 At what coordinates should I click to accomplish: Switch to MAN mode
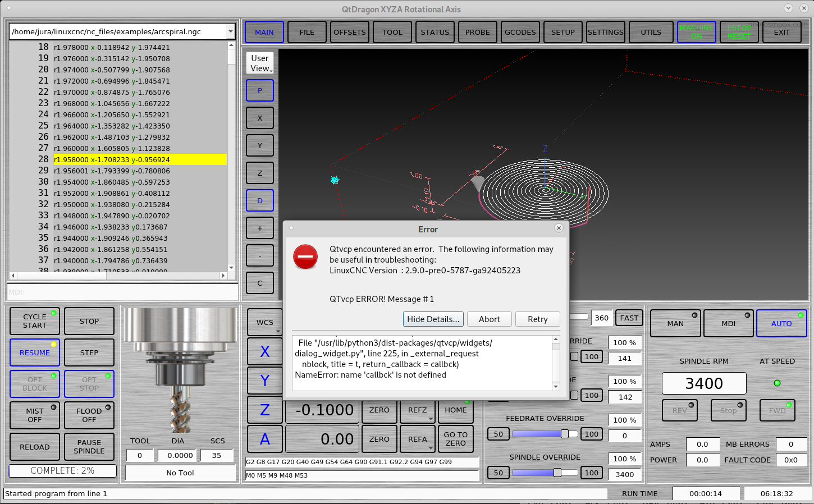[x=675, y=323]
